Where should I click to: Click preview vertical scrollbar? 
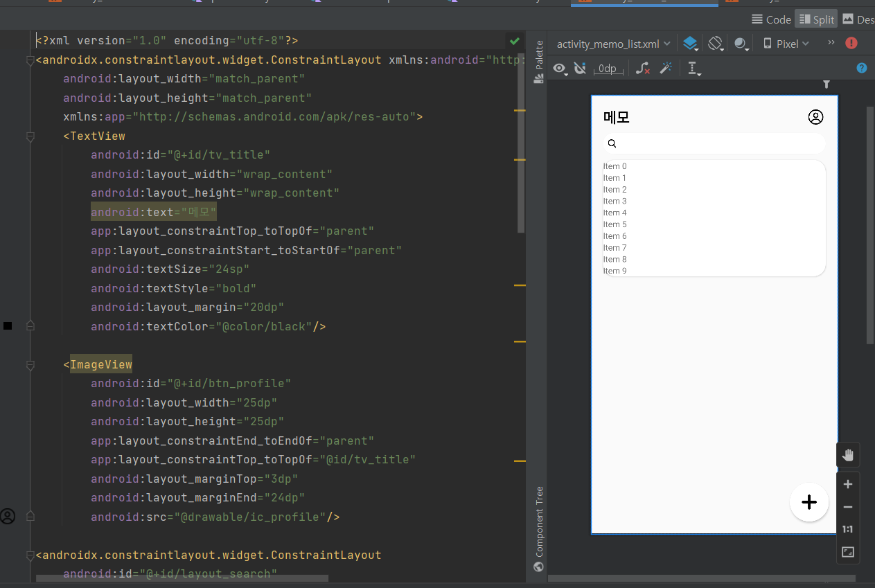click(x=870, y=225)
